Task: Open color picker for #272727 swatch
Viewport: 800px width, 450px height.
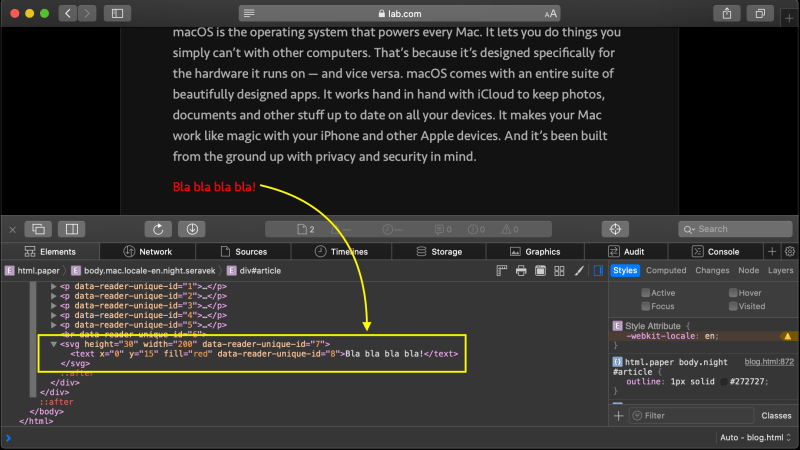Action: coord(723,382)
